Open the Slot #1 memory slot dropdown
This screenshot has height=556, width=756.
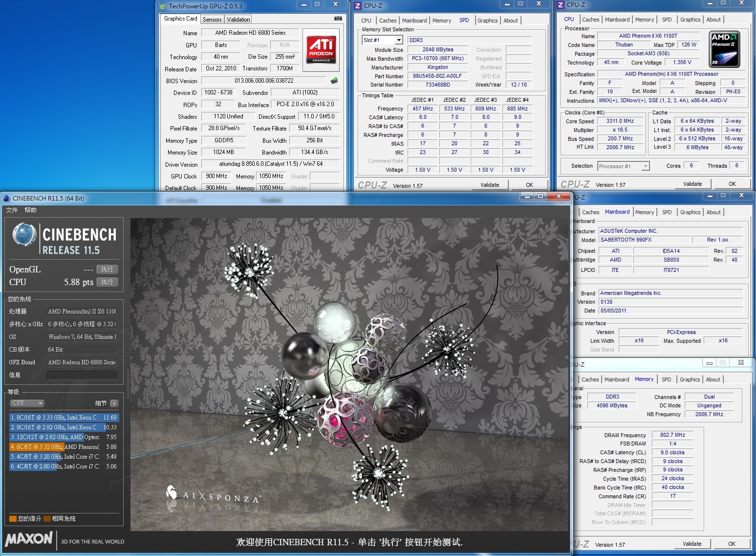click(399, 40)
